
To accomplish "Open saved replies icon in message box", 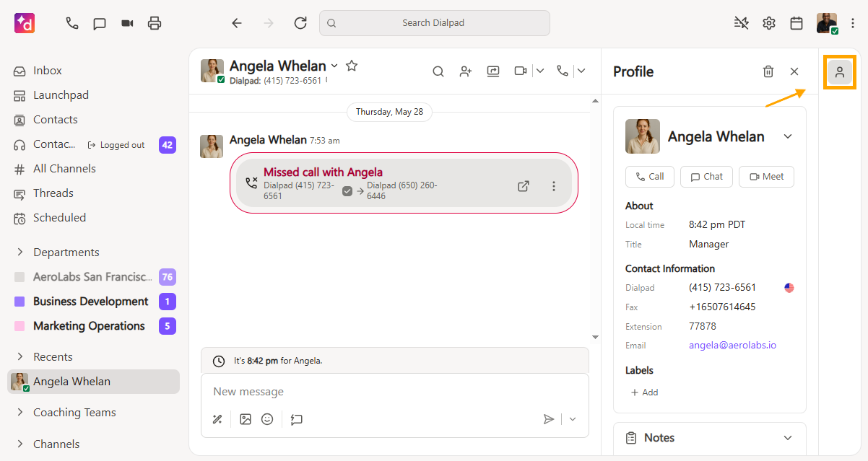I will tap(296, 419).
